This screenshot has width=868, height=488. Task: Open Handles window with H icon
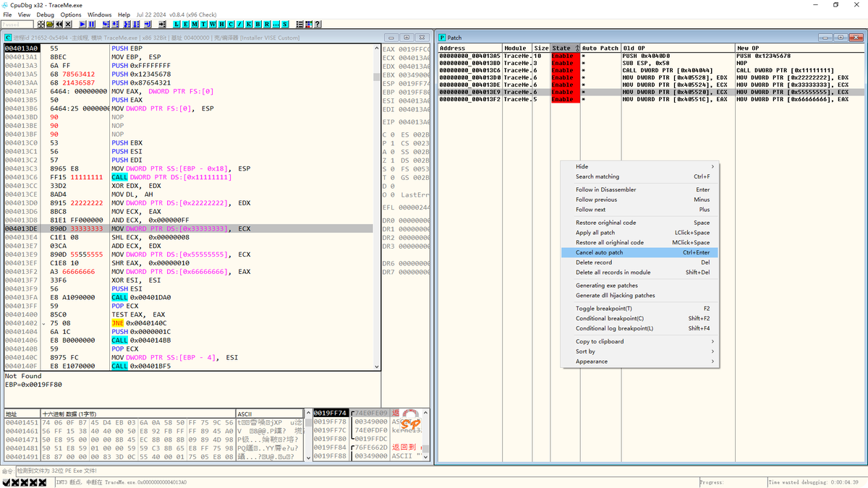coord(221,24)
